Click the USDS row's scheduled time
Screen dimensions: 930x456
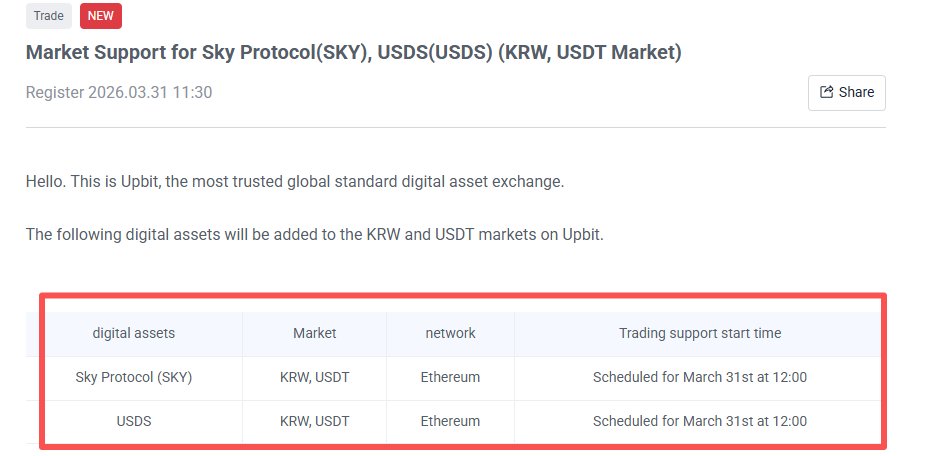(x=699, y=422)
